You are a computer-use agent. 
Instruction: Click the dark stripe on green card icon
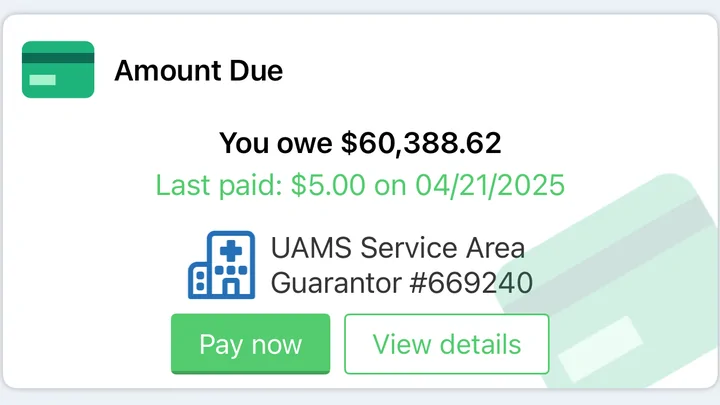tap(58, 58)
